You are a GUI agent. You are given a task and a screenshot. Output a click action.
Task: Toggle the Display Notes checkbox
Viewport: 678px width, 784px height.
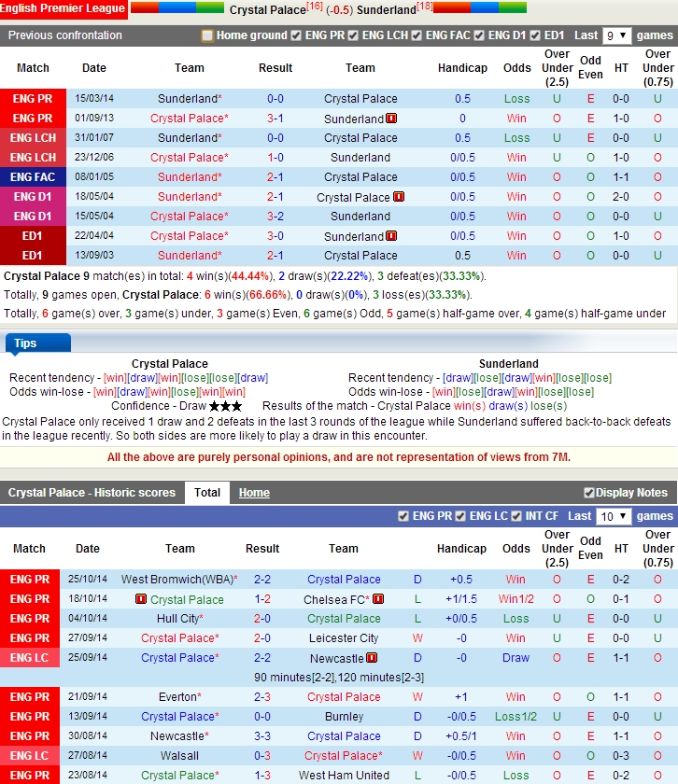(589, 493)
